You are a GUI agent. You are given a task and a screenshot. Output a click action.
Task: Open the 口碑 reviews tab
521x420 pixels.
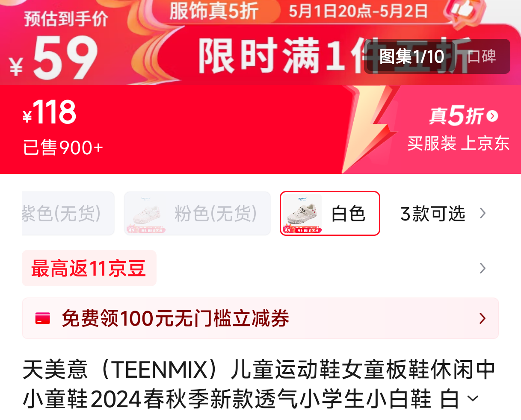(482, 56)
